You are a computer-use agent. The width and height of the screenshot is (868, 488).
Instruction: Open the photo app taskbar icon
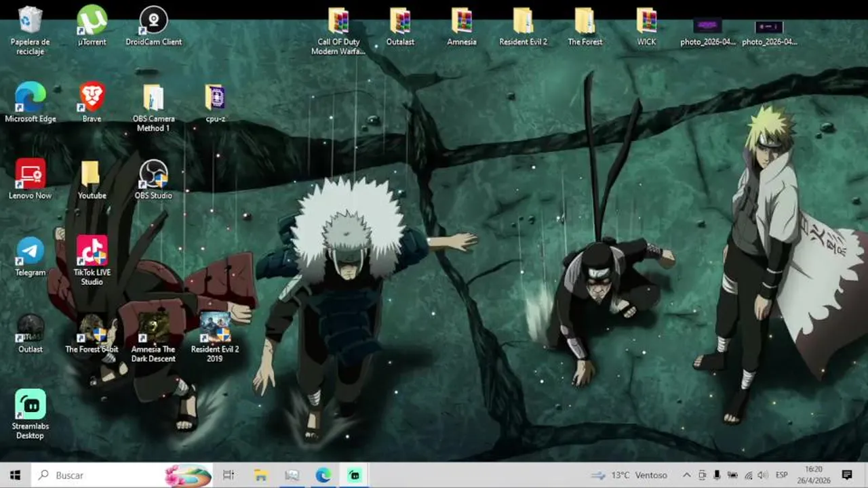coord(292,475)
